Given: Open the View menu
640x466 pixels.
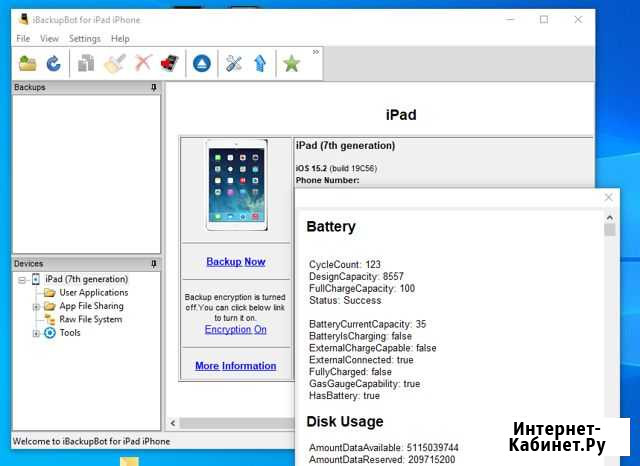Looking at the screenshot, I should (x=49, y=39).
